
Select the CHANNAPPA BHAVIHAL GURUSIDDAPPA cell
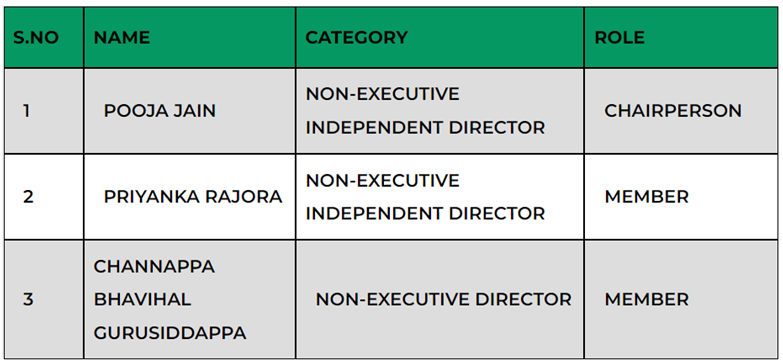coord(190,299)
